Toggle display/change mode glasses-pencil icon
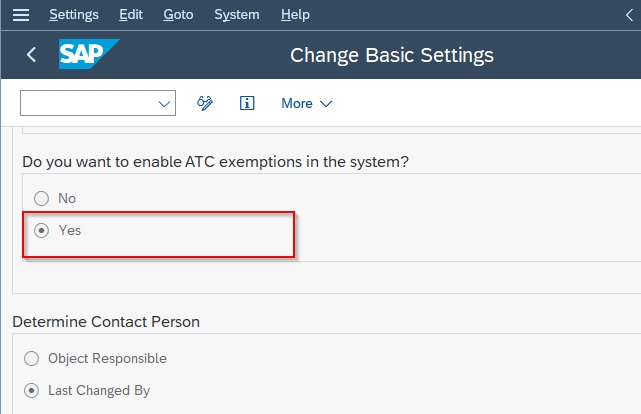Image resolution: width=641 pixels, height=414 pixels. pyautogui.click(x=205, y=103)
